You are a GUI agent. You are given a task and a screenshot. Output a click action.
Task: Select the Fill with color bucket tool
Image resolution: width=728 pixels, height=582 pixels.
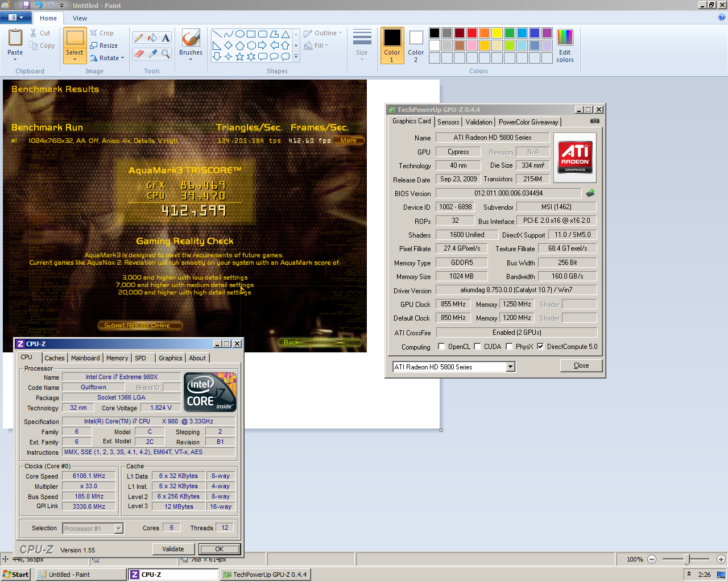152,38
